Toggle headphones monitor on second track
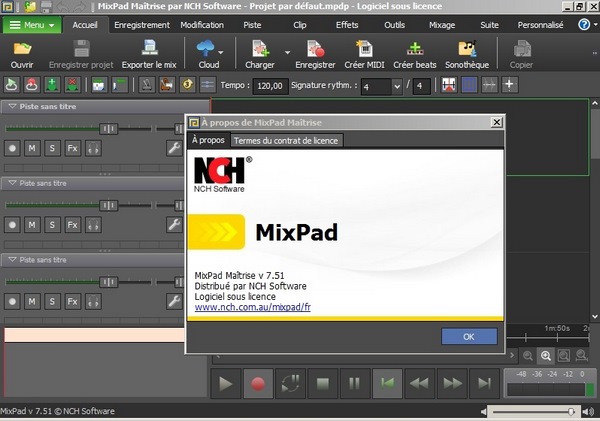The width and height of the screenshot is (600, 421). click(93, 225)
